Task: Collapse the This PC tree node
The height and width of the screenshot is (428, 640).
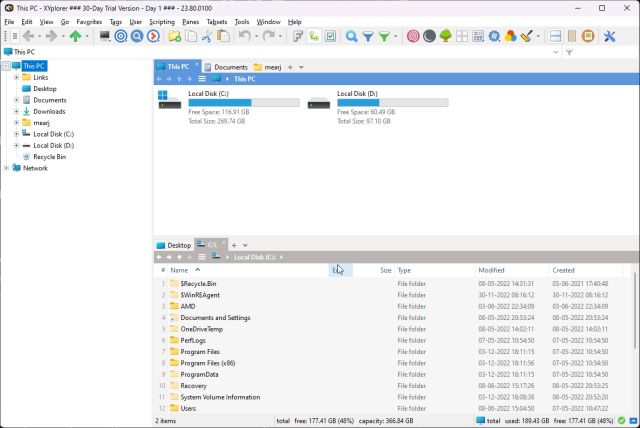Action: coord(6,66)
